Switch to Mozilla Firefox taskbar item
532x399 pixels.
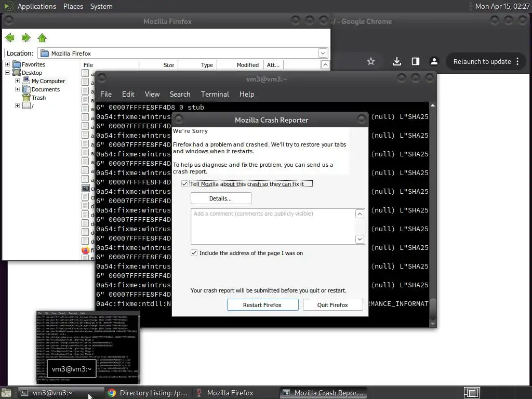235,393
